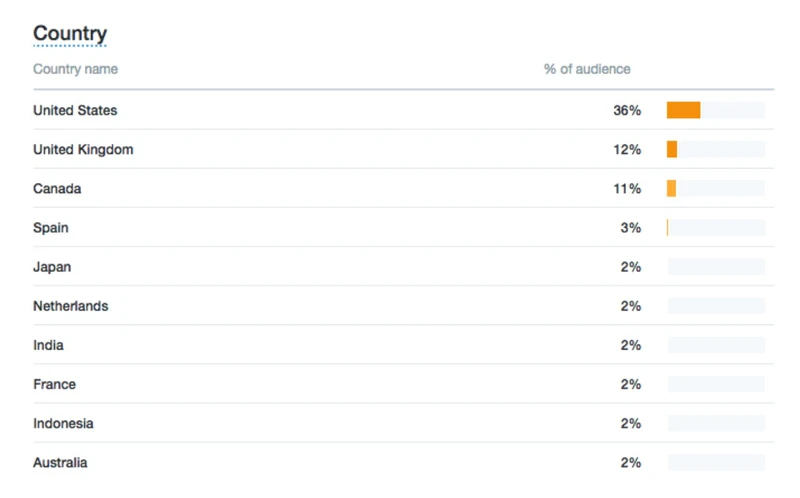Click the Japan empty audience bar
Screen dimensions: 800x498
pyautogui.click(x=716, y=267)
